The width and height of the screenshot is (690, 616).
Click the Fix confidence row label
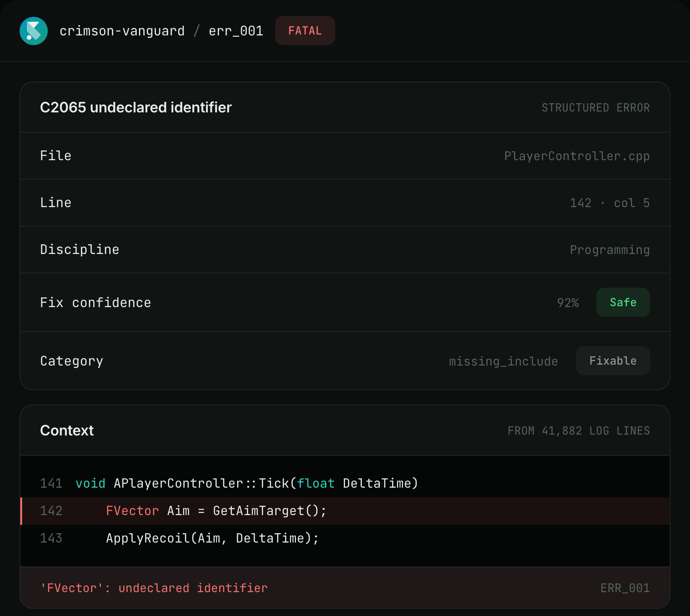point(96,303)
